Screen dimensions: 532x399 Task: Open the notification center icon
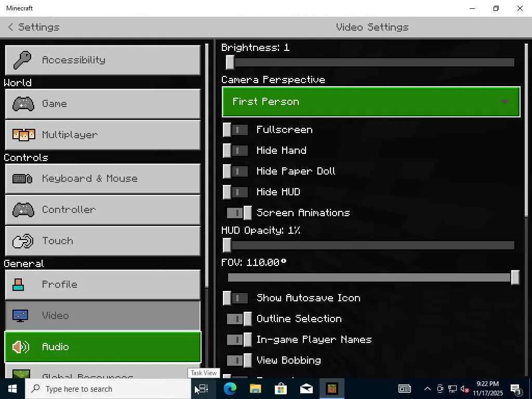(x=515, y=389)
